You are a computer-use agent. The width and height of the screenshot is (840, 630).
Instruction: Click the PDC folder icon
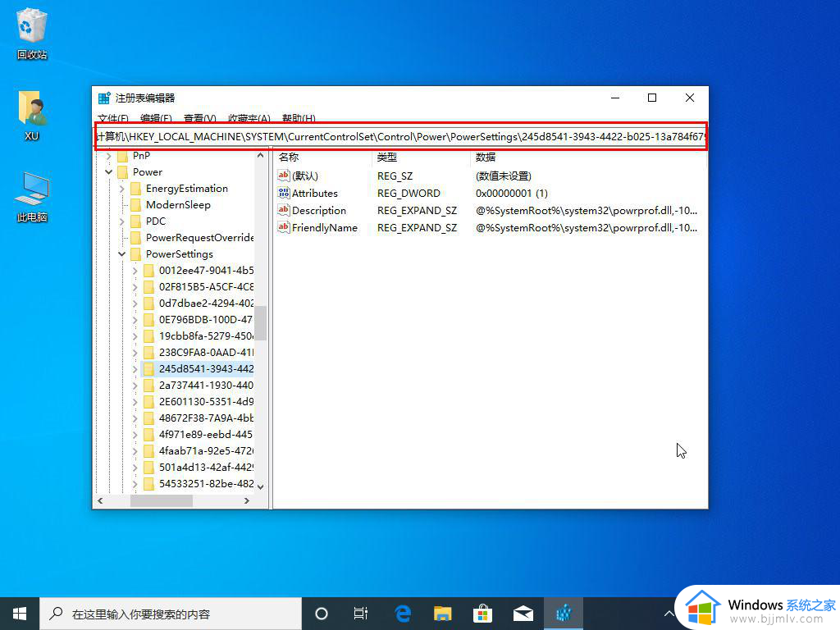(136, 221)
